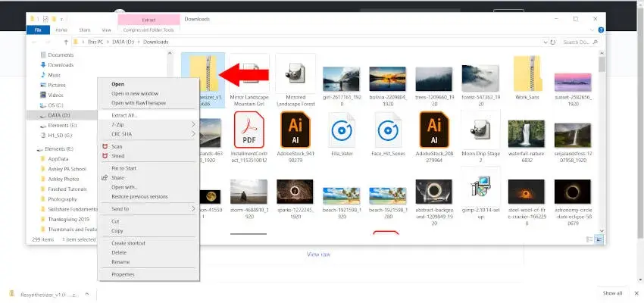Expand the Send to submenu
The width and height of the screenshot is (644, 303).
coord(148,209)
